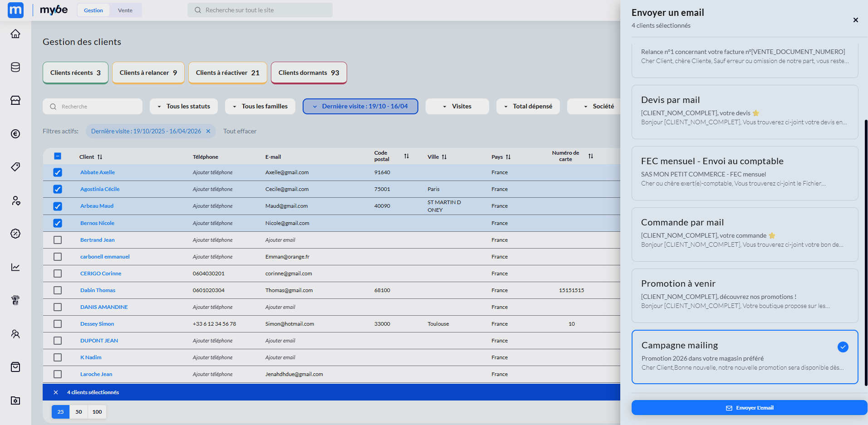Expand the Société filter dropdown

click(594, 106)
